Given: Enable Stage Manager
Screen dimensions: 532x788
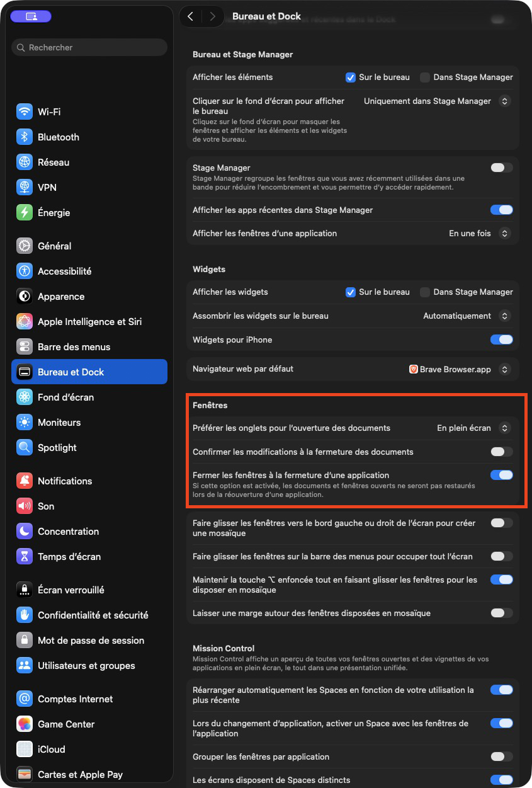Looking at the screenshot, I should tap(501, 168).
